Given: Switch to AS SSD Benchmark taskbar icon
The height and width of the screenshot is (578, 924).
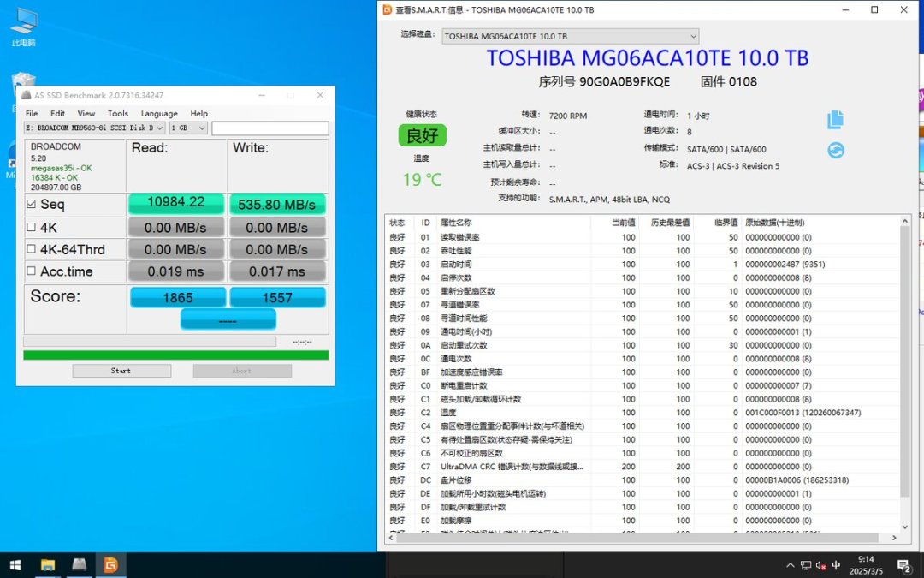Looking at the screenshot, I should (x=79, y=565).
